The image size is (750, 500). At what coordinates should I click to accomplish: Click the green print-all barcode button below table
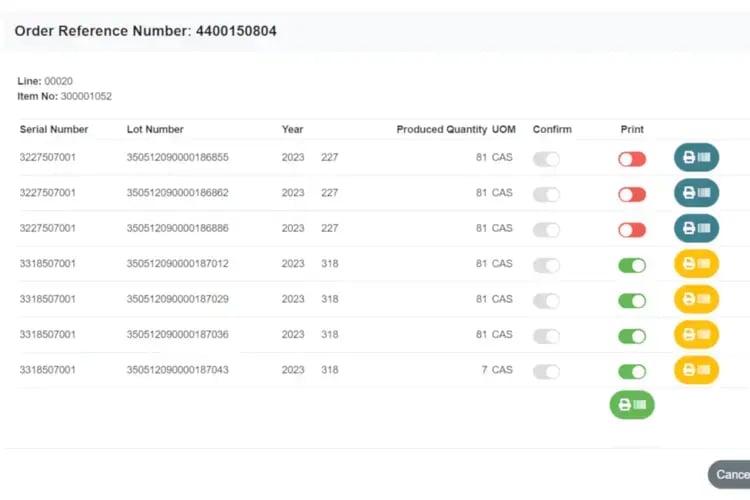pyautogui.click(x=632, y=405)
